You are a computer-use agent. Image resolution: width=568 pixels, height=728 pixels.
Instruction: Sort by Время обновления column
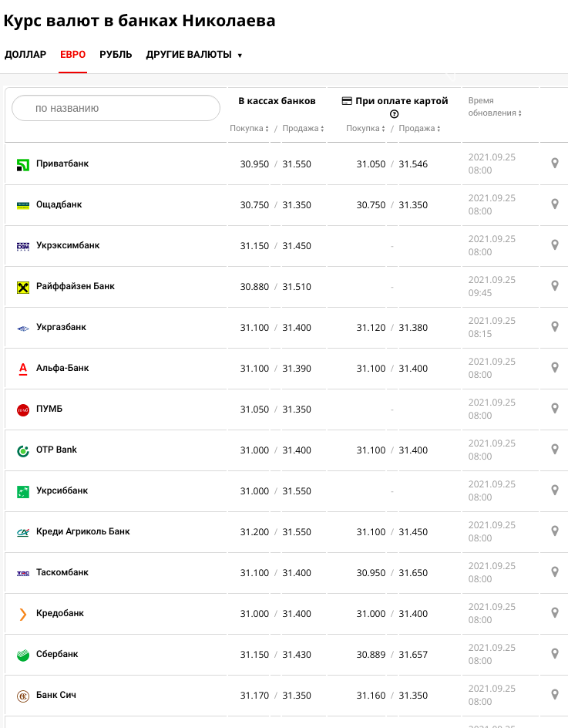pos(495,106)
